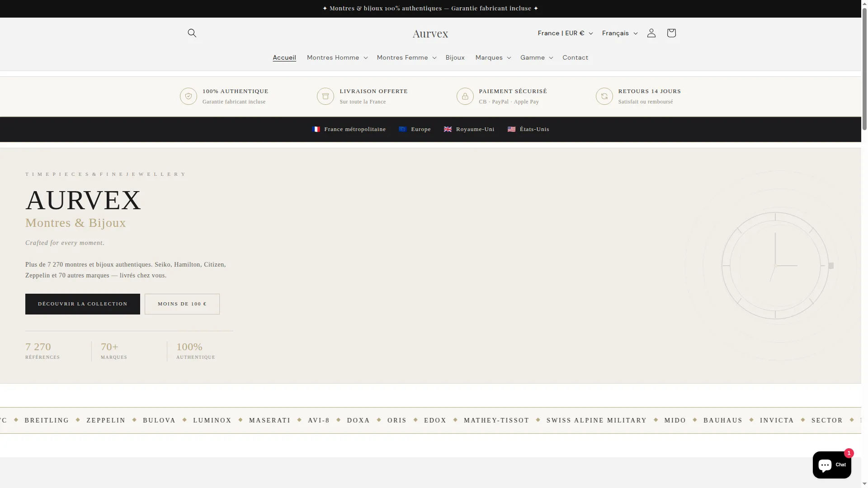Go to the Accueil menu item
Image resolution: width=868 pixels, height=488 pixels.
284,57
